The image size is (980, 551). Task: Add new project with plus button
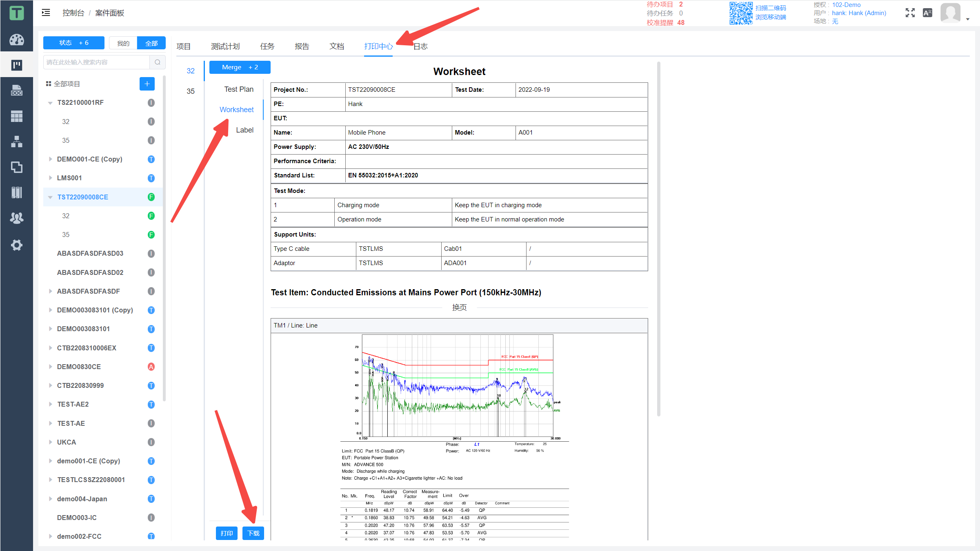[147, 84]
